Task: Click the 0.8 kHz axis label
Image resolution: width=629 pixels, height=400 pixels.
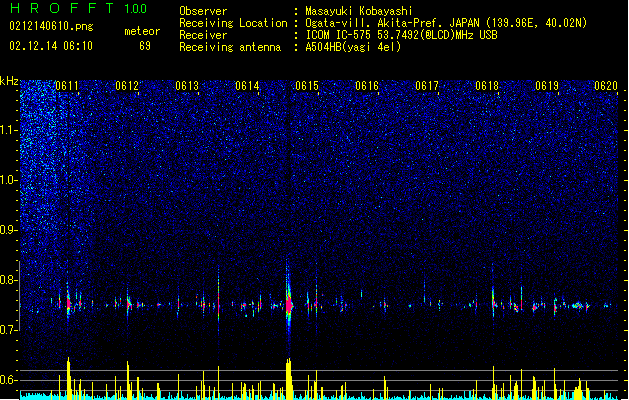Action: coord(8,280)
